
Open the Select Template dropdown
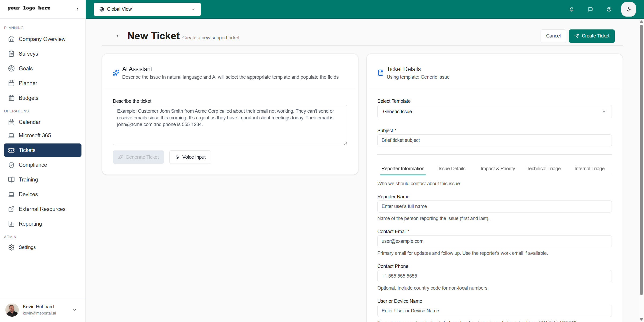click(494, 112)
